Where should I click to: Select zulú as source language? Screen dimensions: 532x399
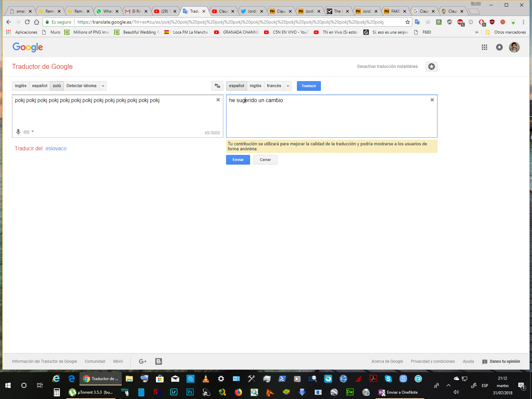tap(57, 86)
